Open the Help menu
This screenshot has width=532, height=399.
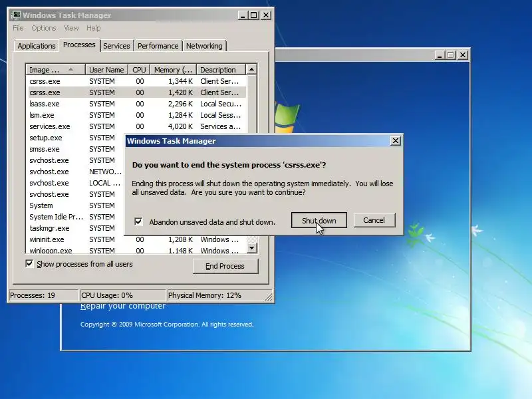(x=93, y=28)
